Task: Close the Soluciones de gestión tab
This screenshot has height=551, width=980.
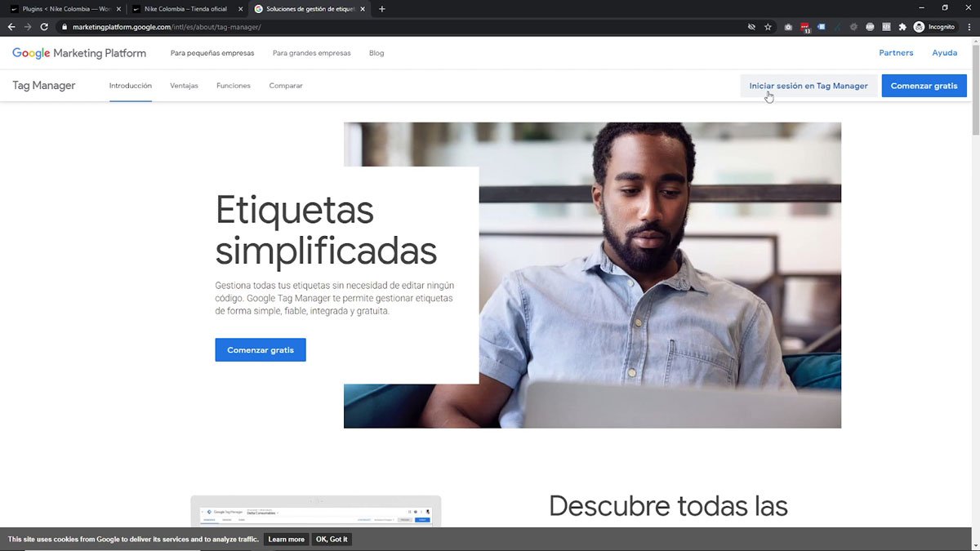Action: 362,9
